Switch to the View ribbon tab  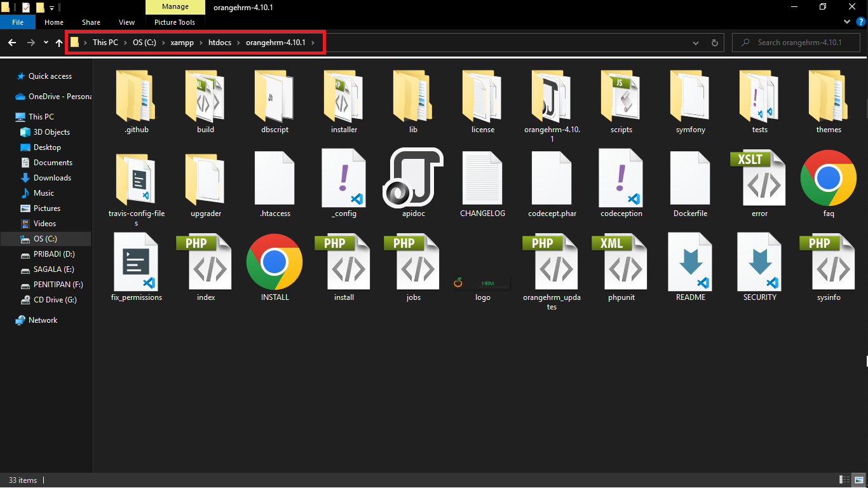(127, 22)
